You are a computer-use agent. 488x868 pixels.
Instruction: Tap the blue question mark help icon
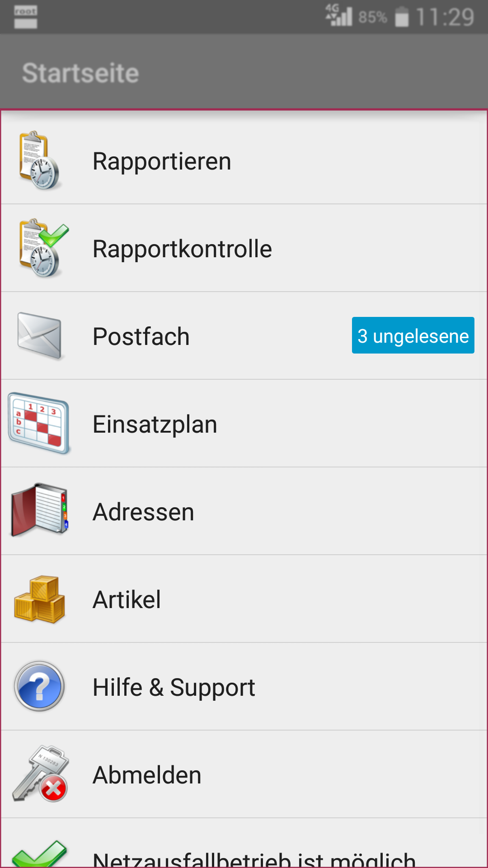pyautogui.click(x=39, y=686)
